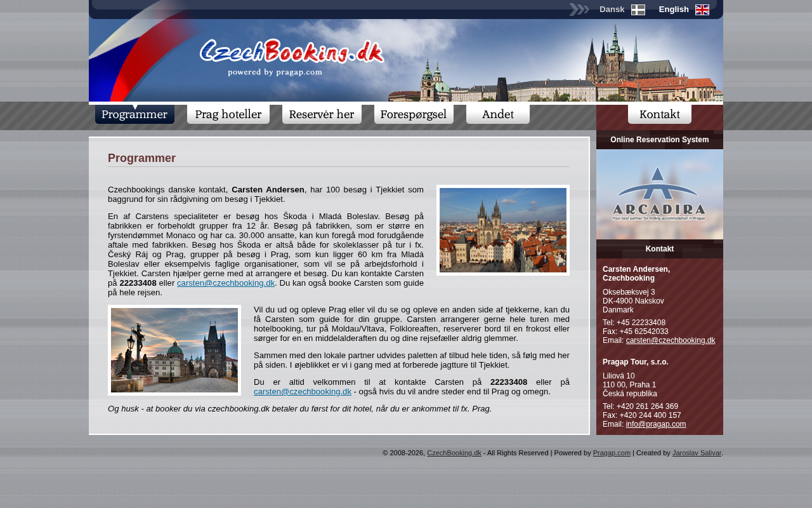Open the Charles Bridge photo
The height and width of the screenshot is (508, 812).
(174, 350)
